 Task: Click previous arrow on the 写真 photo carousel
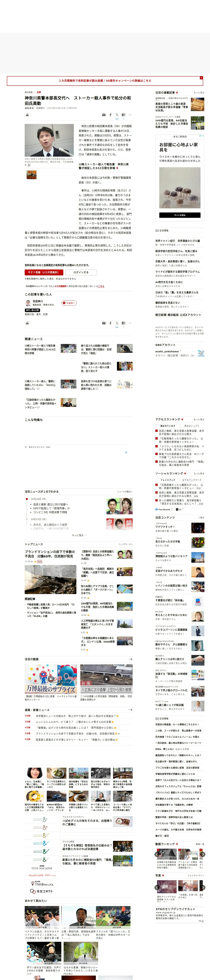(x=157, y=887)
